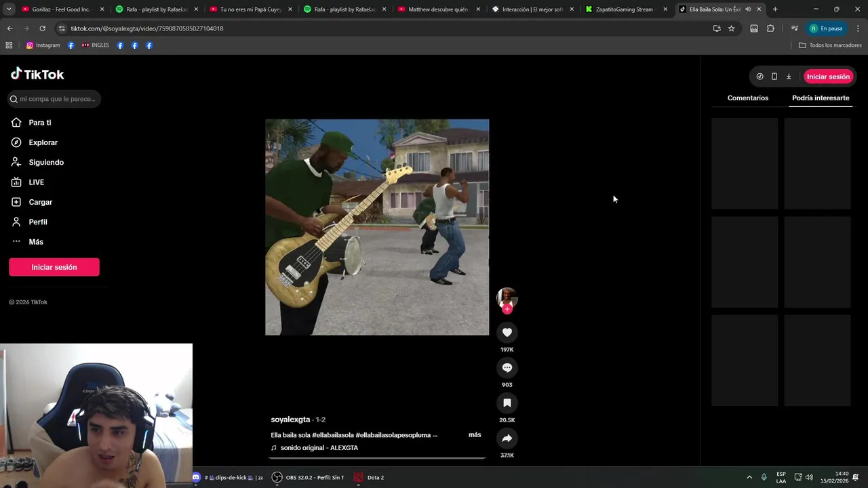Share the video with arrow icon
Image resolution: width=868 pixels, height=488 pixels.
click(507, 438)
